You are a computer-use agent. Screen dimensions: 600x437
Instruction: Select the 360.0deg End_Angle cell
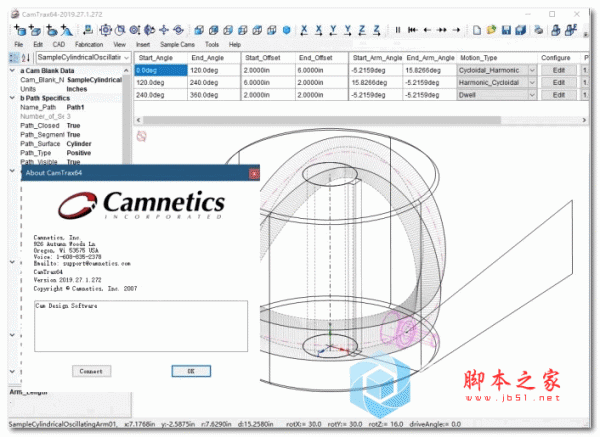pos(214,95)
